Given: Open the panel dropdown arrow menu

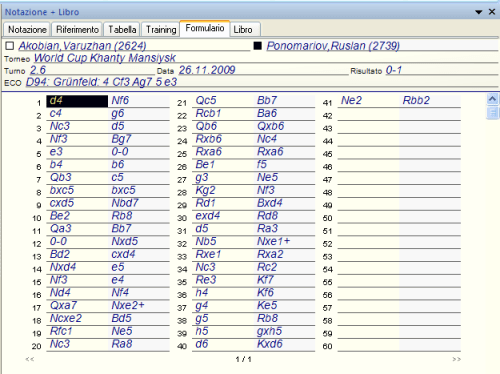Looking at the screenshot, I should click(x=479, y=12).
